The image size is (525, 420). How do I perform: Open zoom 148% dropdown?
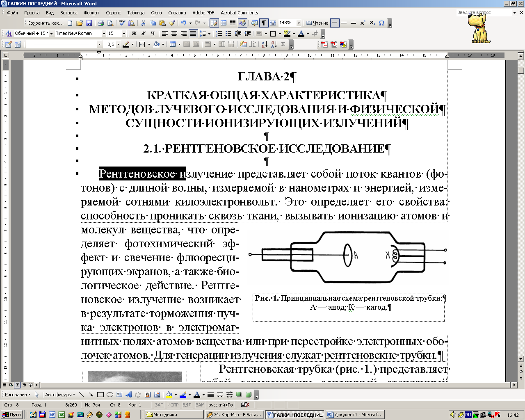299,23
